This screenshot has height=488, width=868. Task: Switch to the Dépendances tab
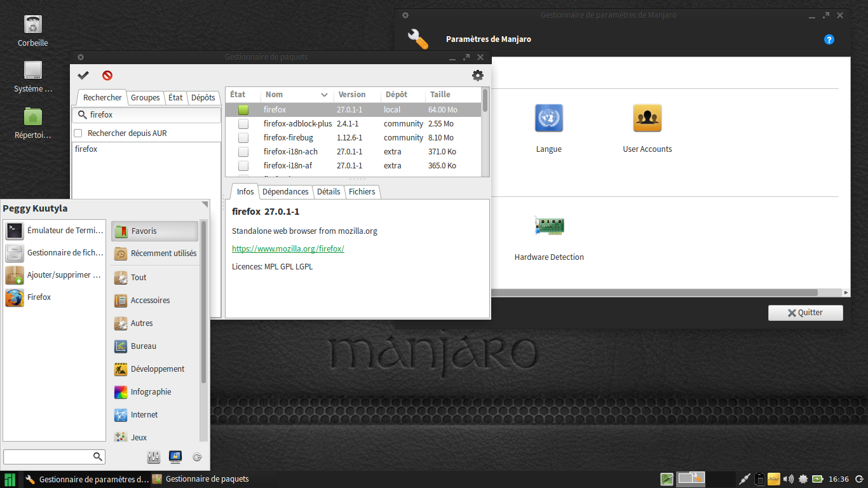pos(285,191)
